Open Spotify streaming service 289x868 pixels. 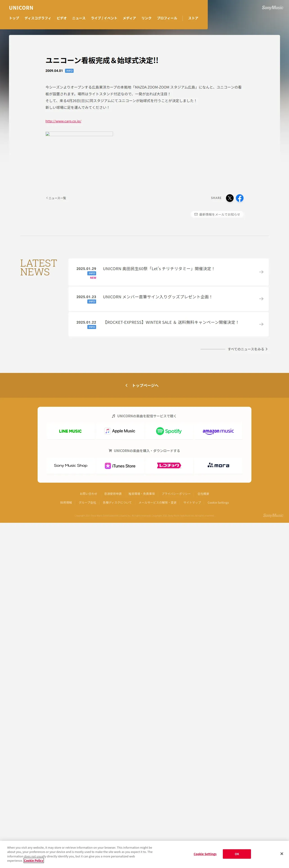tap(169, 431)
